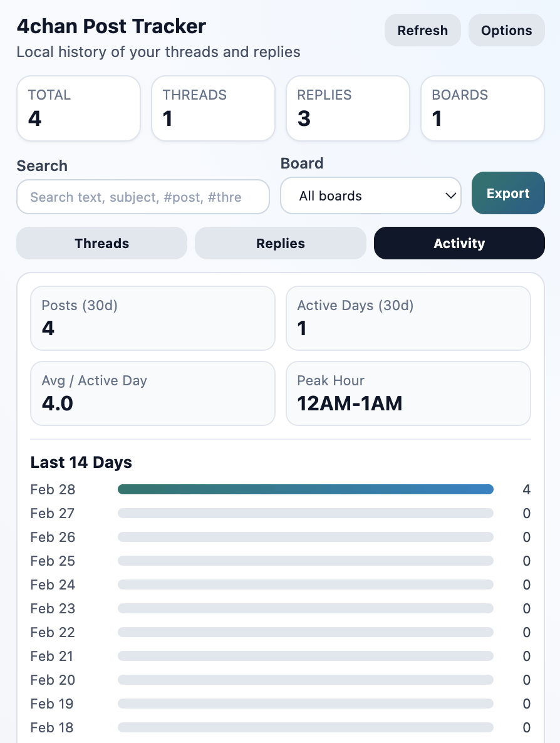The image size is (560, 743).
Task: Export the post history
Action: [508, 193]
